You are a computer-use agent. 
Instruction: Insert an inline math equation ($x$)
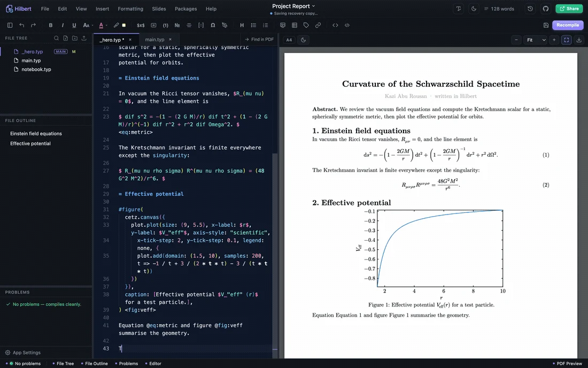[141, 25]
